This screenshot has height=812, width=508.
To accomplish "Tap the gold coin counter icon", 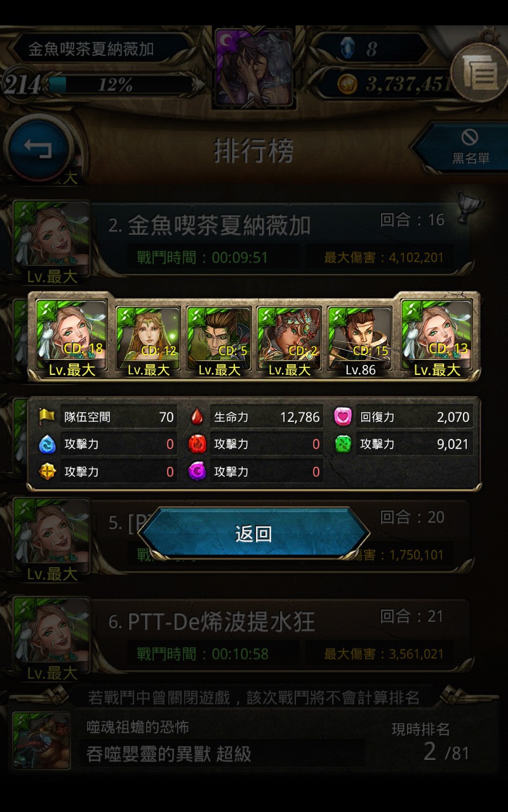I will pos(346,84).
